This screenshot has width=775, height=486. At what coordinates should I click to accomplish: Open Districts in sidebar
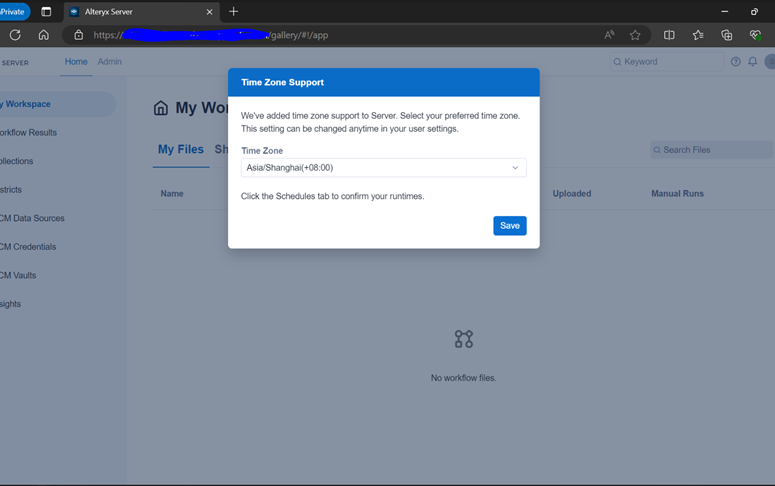pos(11,190)
